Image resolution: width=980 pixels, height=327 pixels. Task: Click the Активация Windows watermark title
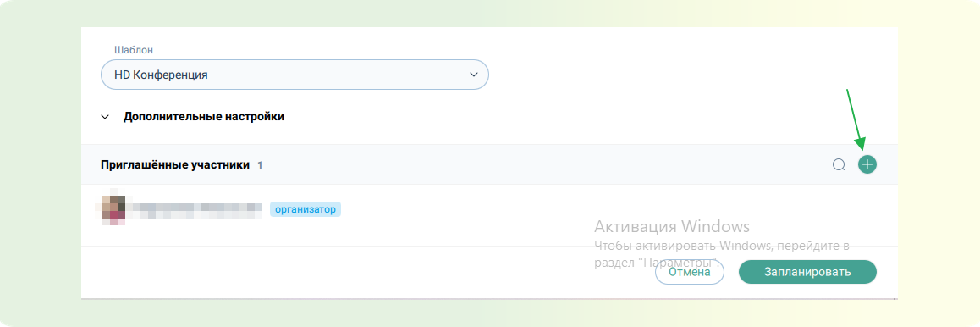[671, 225]
